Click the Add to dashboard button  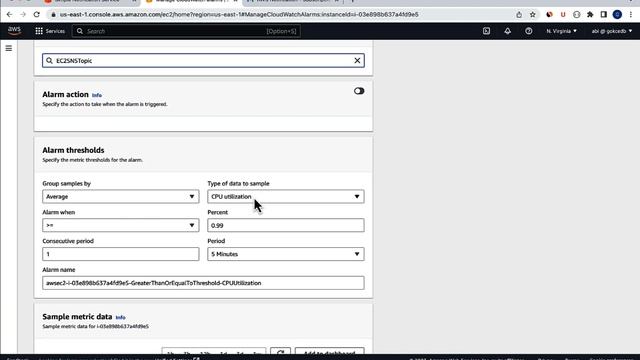coord(329,352)
